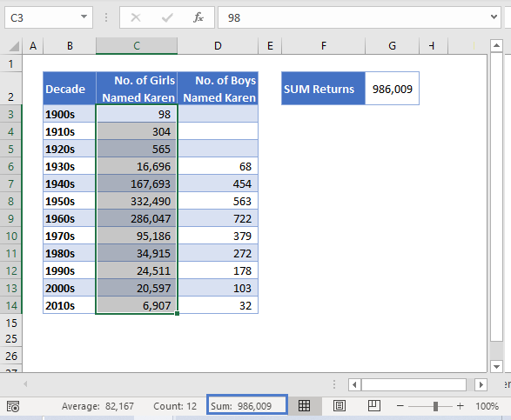Open the Name Box dropdown arrow
511x420 pixels.
point(84,17)
